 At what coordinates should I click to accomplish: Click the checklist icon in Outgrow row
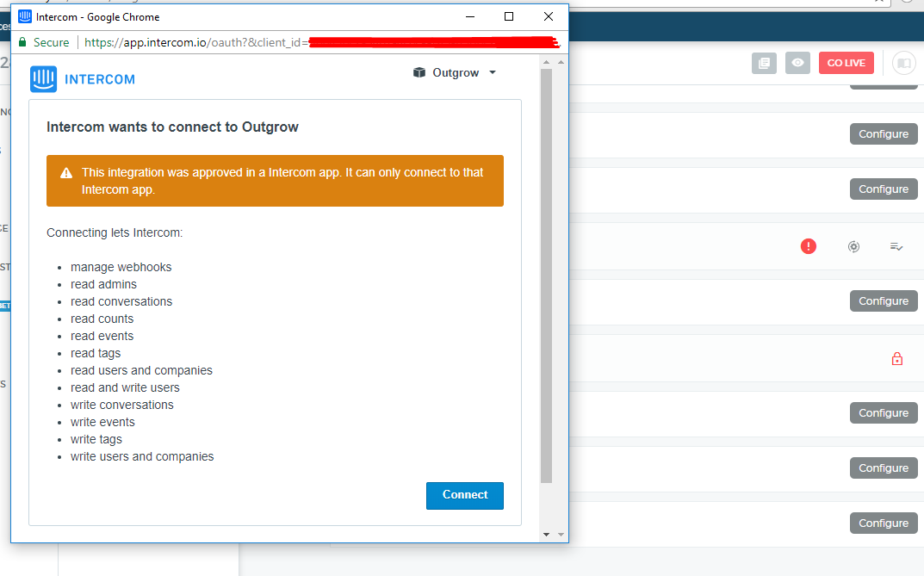click(x=896, y=247)
